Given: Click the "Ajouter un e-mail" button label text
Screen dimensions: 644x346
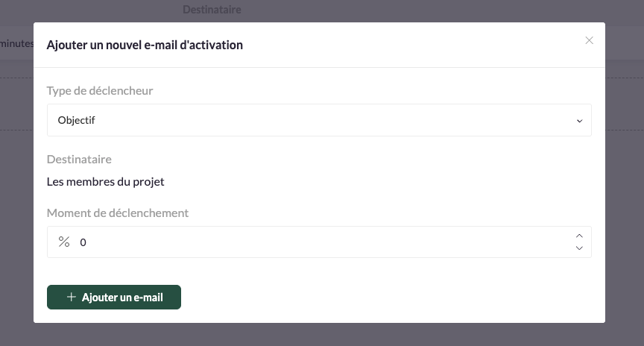Looking at the screenshot, I should 122,297.
